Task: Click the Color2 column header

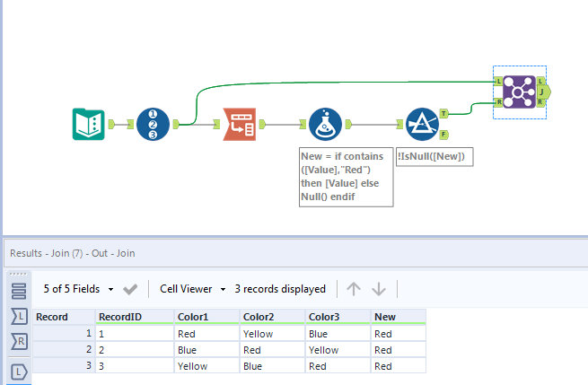Action: 272,317
